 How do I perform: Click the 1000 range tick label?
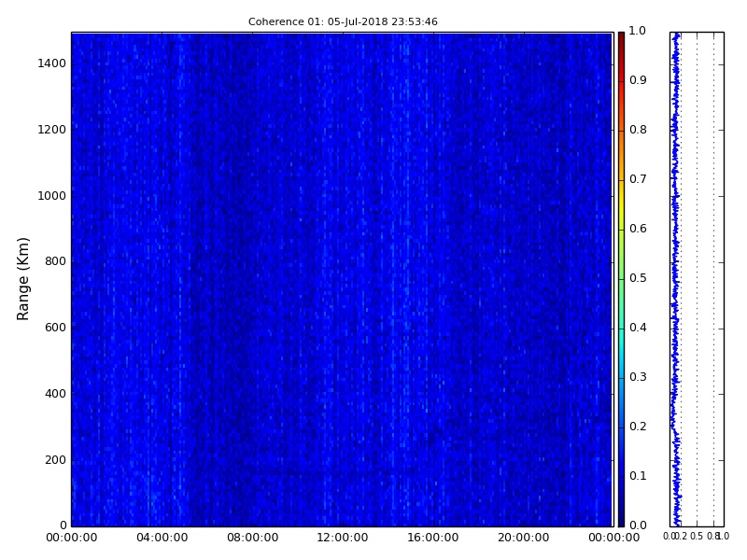pos(52,196)
